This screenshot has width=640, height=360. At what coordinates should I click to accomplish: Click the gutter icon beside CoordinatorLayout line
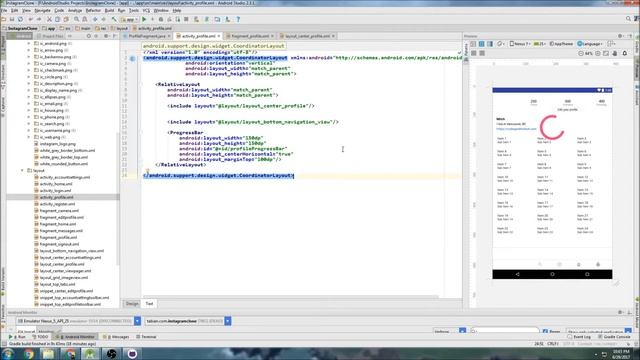(133, 58)
